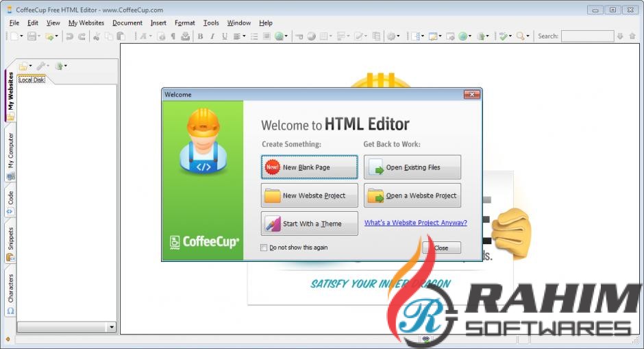Click the Open folder icon in toolbar

pyautogui.click(x=49, y=36)
